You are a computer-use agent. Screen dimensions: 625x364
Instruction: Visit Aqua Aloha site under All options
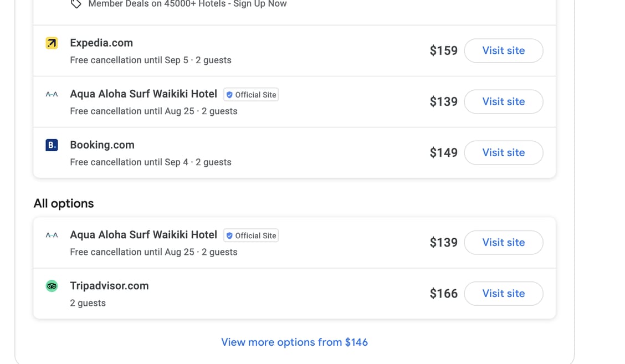pos(503,242)
